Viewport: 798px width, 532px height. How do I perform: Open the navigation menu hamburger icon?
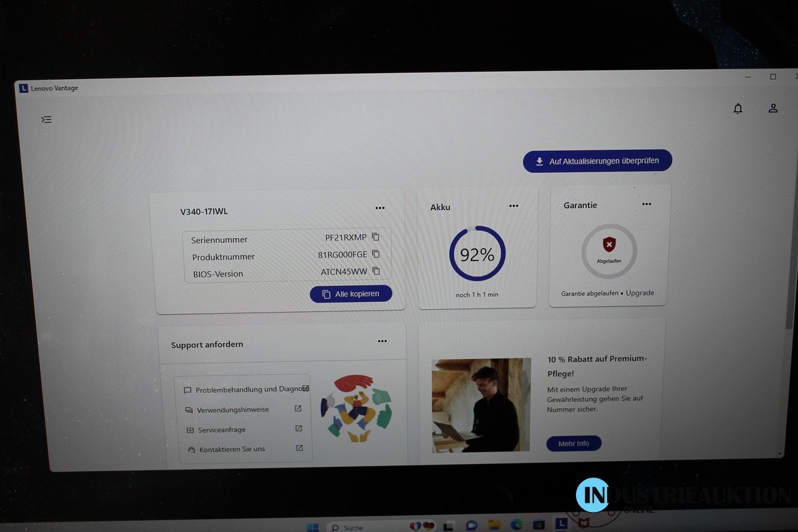47,120
